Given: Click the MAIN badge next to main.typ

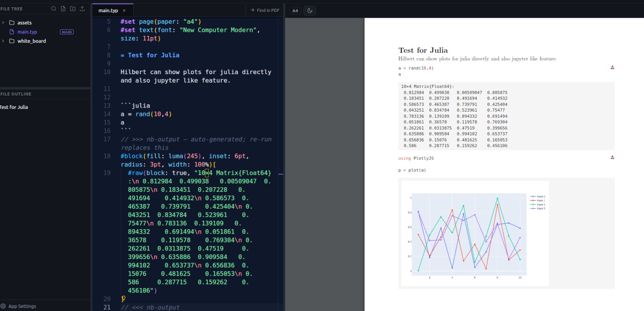Looking at the screenshot, I should click(67, 32).
